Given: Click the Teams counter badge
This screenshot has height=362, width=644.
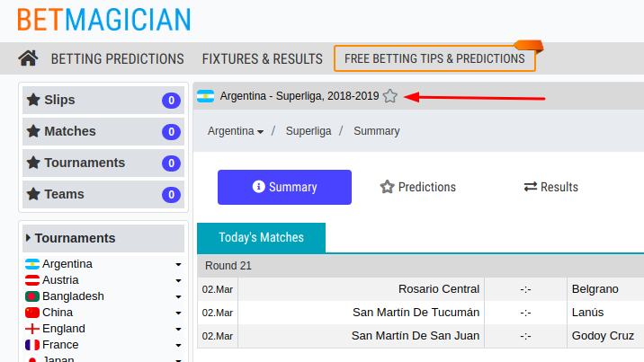Looking at the screenshot, I should 171,195.
